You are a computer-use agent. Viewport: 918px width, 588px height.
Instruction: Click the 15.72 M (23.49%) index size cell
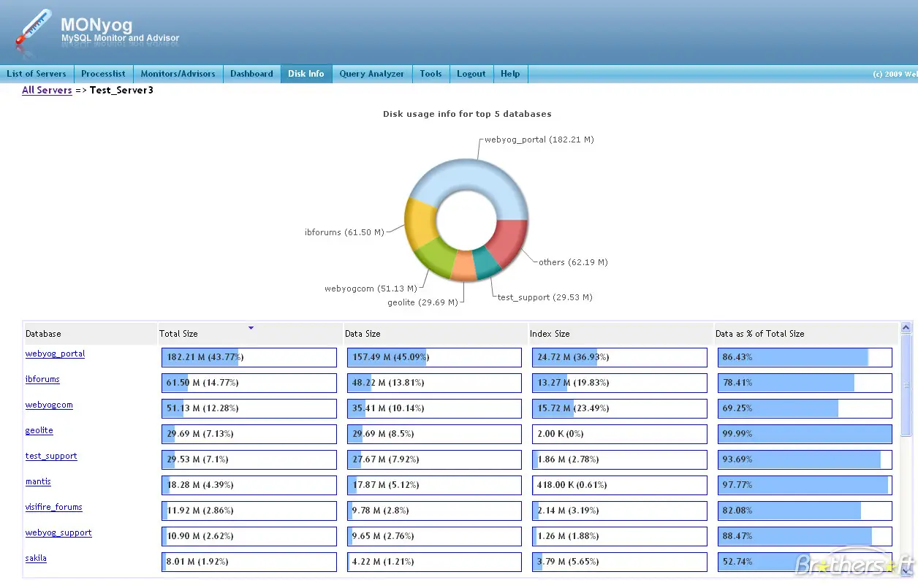coord(620,408)
